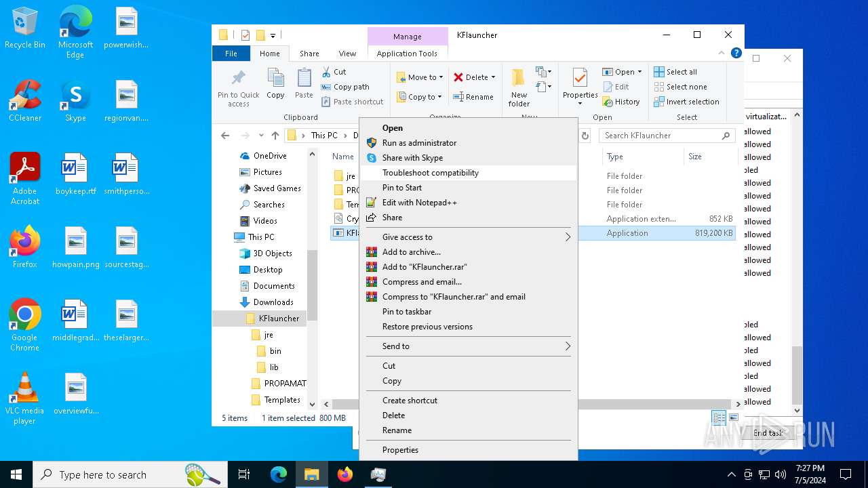Image resolution: width=868 pixels, height=488 pixels.
Task: Choose Pin to taskbar
Action: point(469,312)
